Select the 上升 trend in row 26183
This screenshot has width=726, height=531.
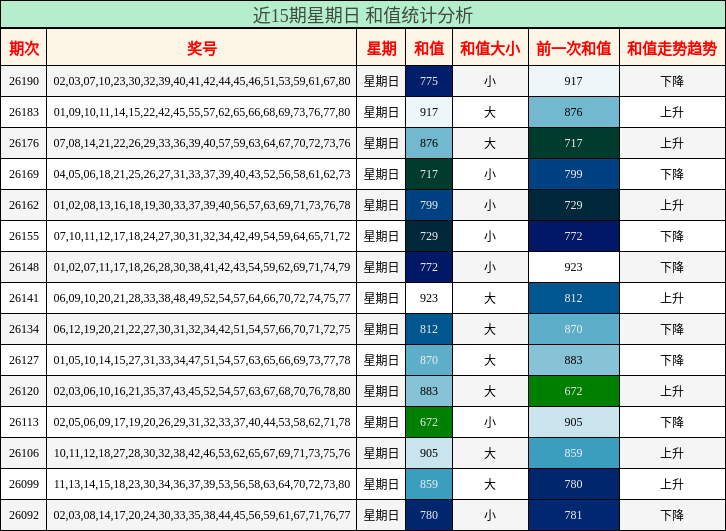point(672,112)
